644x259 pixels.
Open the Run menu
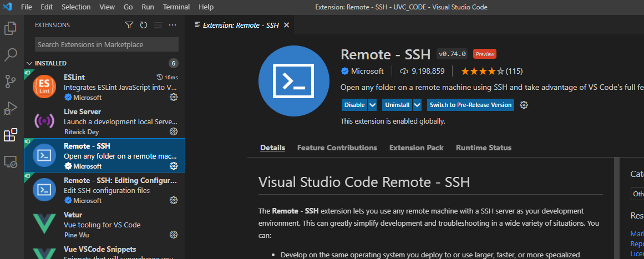pyautogui.click(x=148, y=7)
